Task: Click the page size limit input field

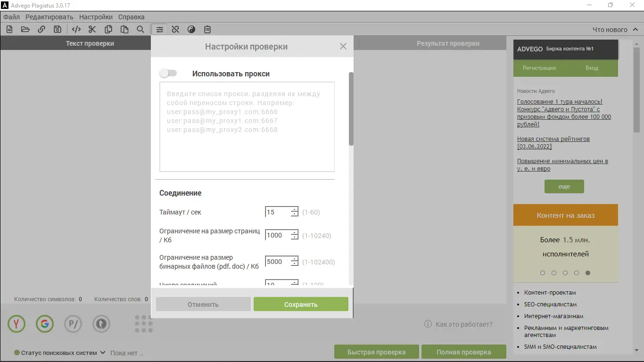Action: [x=278, y=235]
